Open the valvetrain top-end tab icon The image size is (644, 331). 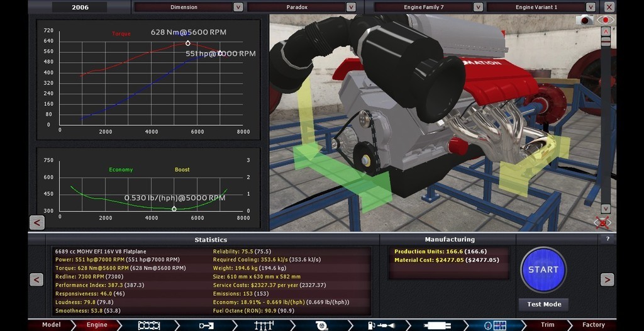(264, 325)
